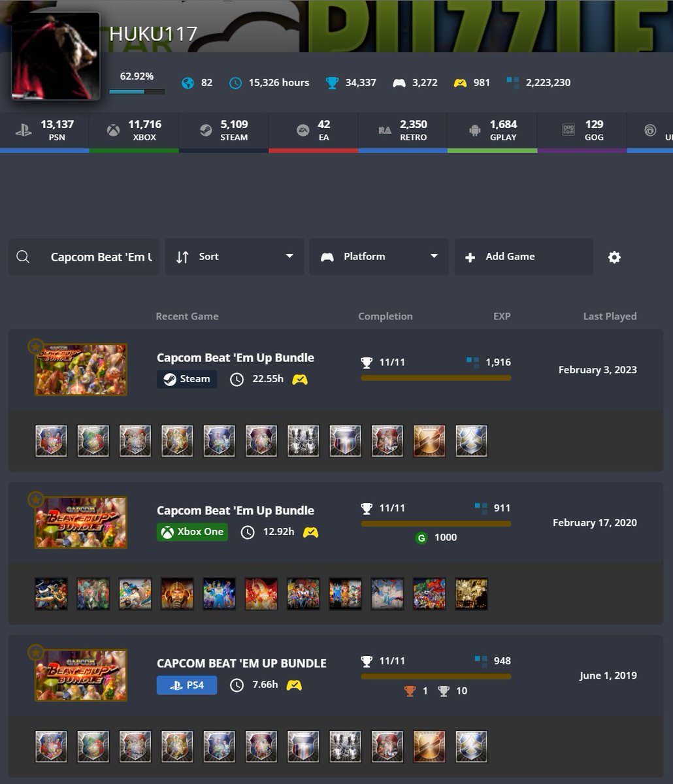Screen dimensions: 673x784
Task: Expand the Sort dropdown
Action: pos(235,257)
